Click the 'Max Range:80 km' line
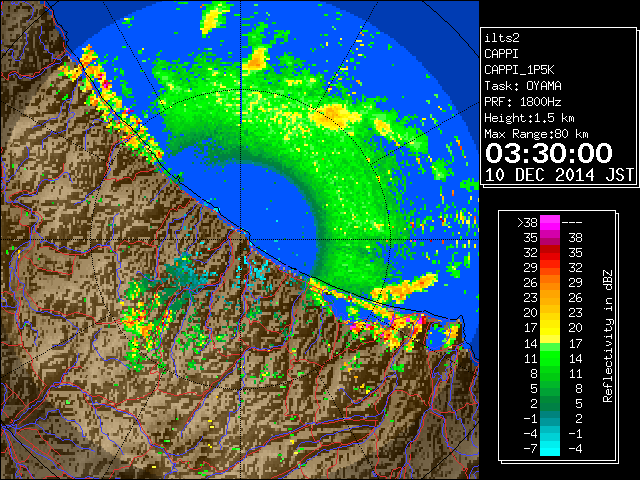Screen dimensions: 640x480 coord(536,134)
